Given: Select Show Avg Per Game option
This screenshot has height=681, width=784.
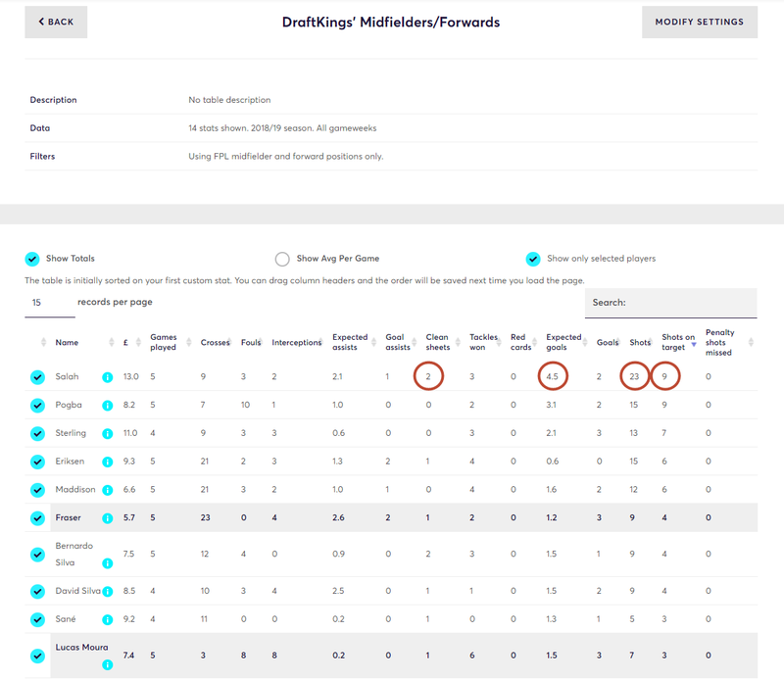Looking at the screenshot, I should click(282, 259).
